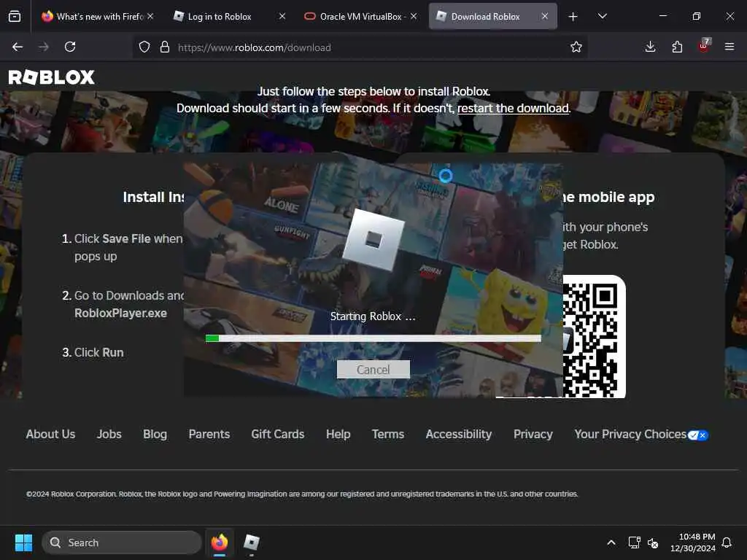The width and height of the screenshot is (747, 560).
Task: Click the site security padlock icon
Action: tap(165, 47)
